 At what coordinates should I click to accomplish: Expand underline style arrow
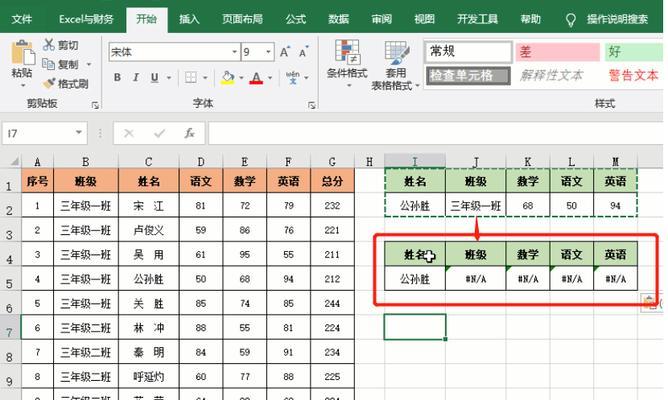[169, 78]
